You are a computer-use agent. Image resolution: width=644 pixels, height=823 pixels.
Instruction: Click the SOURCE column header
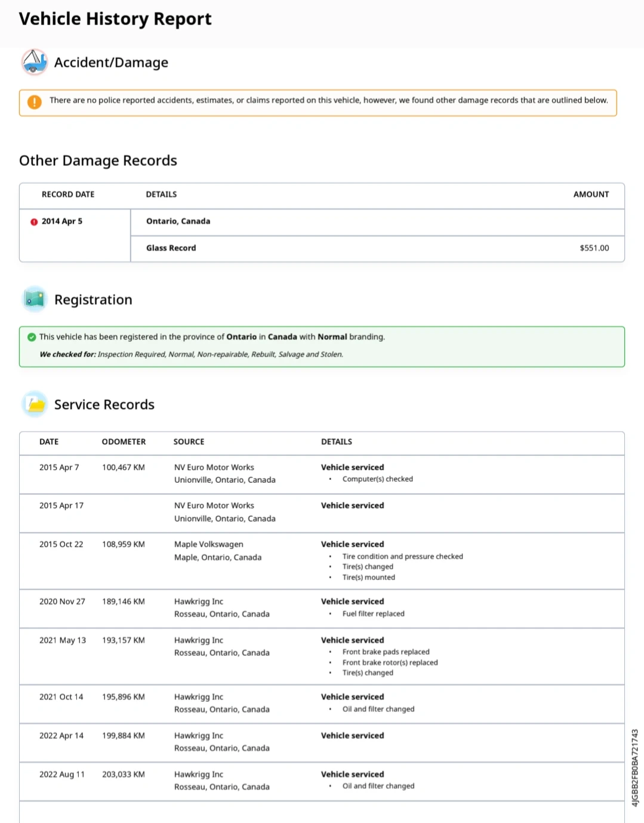189,442
